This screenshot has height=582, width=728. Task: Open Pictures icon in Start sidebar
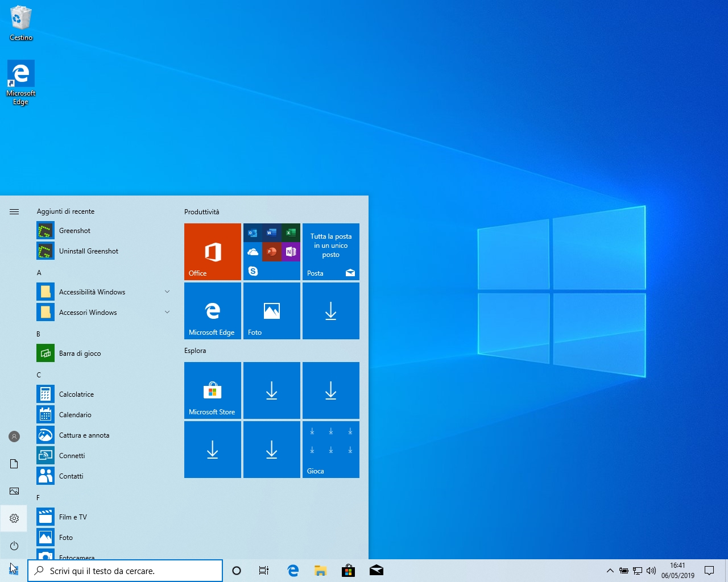[x=14, y=491]
